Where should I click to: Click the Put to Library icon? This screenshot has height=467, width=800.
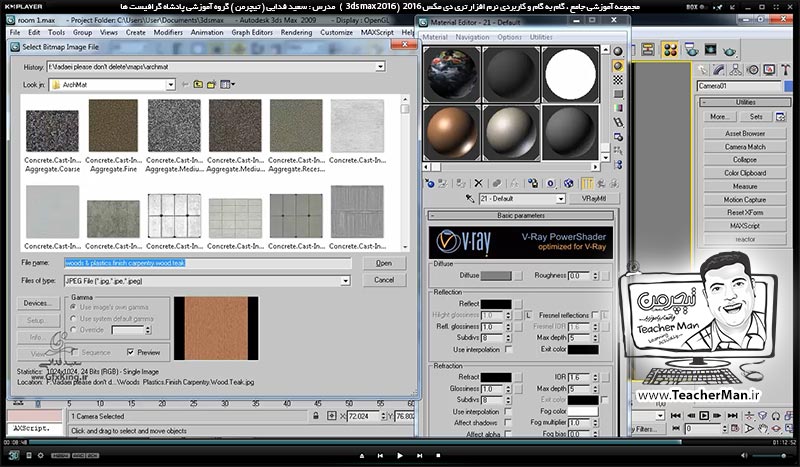(533, 183)
